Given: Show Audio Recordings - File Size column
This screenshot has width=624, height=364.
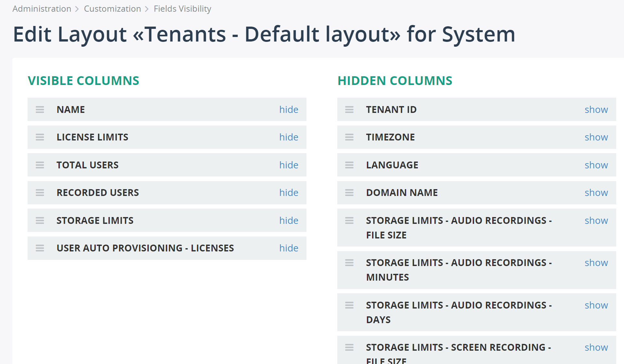Looking at the screenshot, I should click(x=596, y=221).
